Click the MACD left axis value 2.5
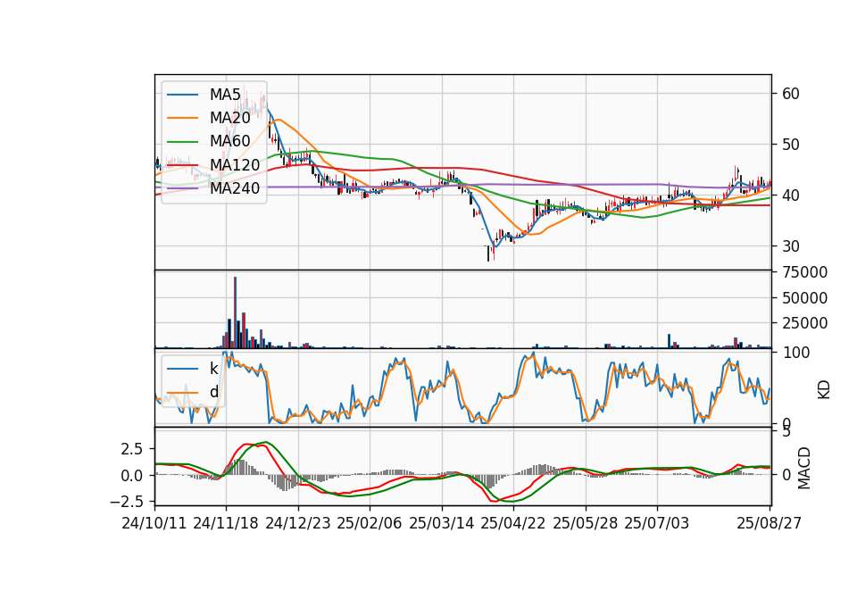Screen dimensions: 857x616 (132, 449)
